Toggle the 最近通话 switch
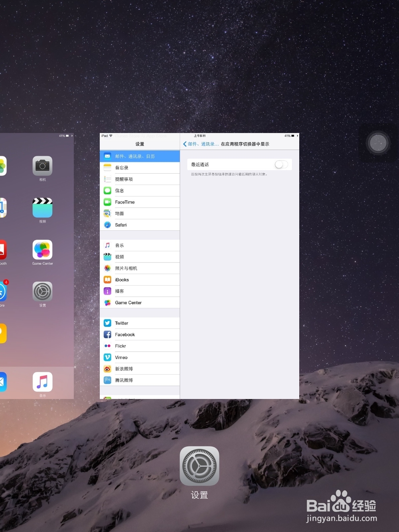This screenshot has height=532, width=399. click(x=281, y=164)
